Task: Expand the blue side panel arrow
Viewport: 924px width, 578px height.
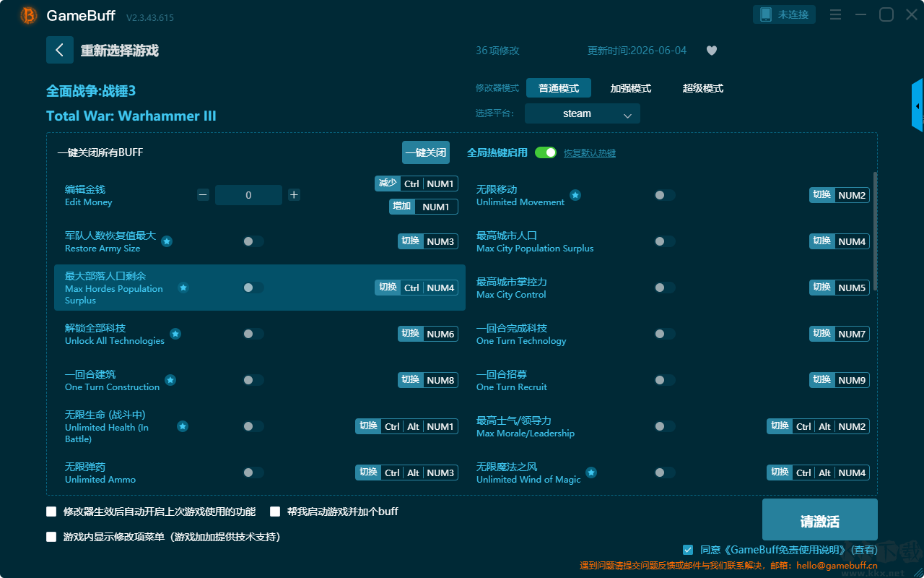Action: coord(918,105)
